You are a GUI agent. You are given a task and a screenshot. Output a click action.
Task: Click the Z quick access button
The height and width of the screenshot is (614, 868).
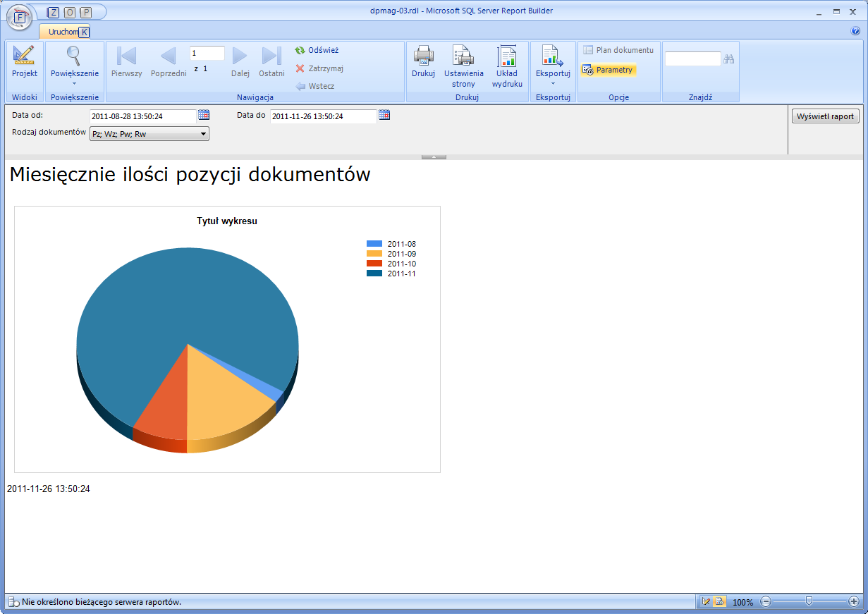point(54,12)
